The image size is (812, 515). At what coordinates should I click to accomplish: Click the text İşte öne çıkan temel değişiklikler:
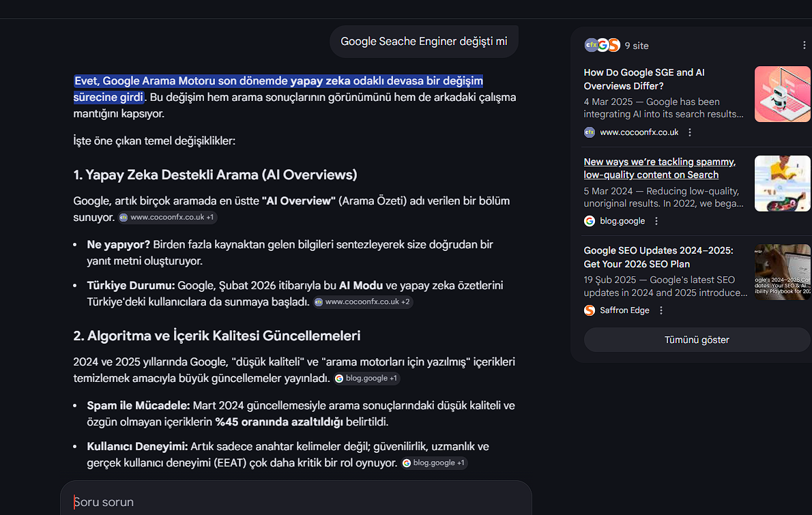(x=154, y=141)
